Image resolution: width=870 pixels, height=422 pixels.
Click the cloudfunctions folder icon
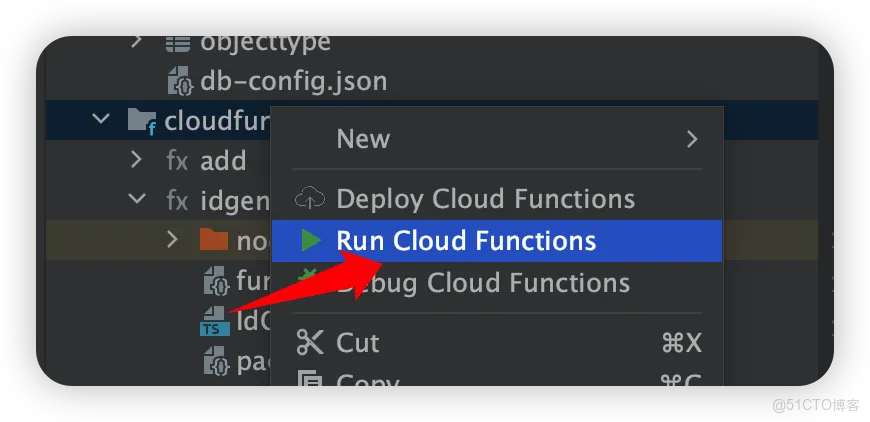[x=142, y=120]
